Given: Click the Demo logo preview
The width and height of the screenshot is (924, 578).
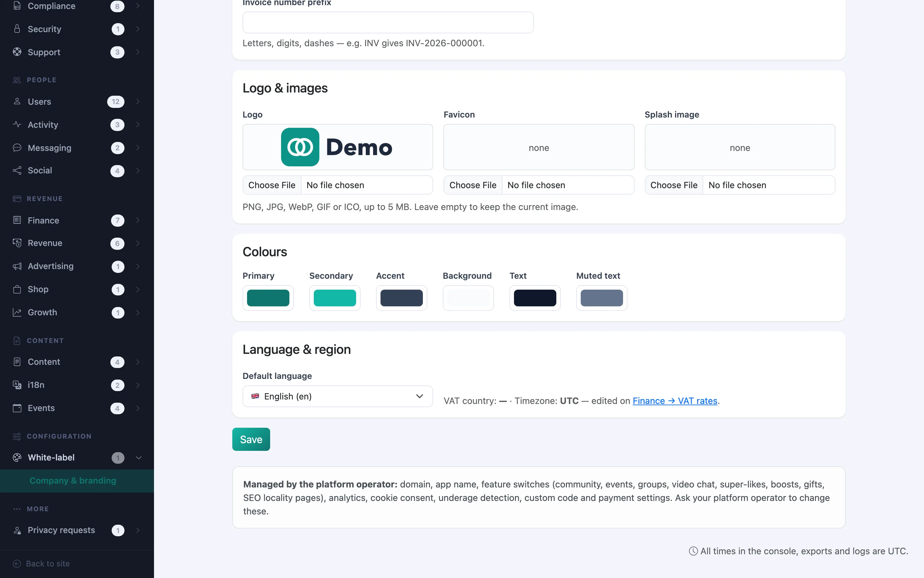Looking at the screenshot, I should tap(338, 147).
